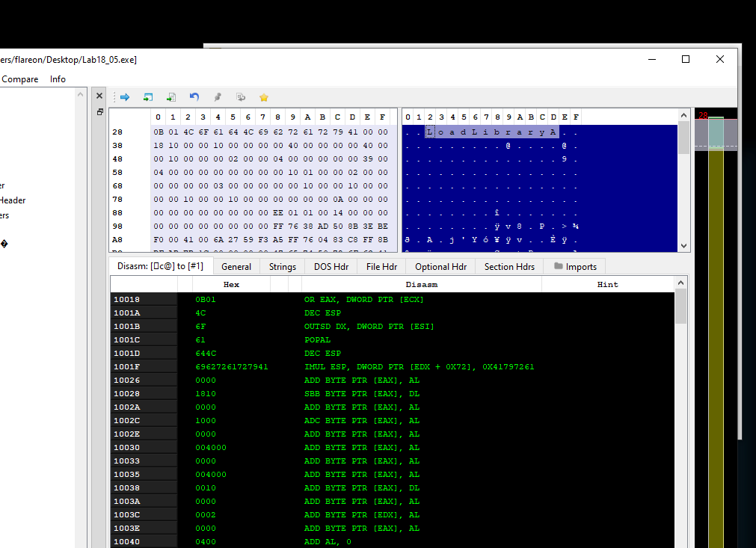Click the gray pin toolbar icon
This screenshot has width=756, height=548.
[x=218, y=97]
